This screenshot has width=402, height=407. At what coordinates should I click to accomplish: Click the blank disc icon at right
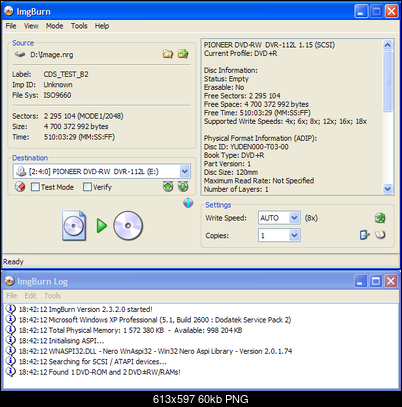point(128,226)
